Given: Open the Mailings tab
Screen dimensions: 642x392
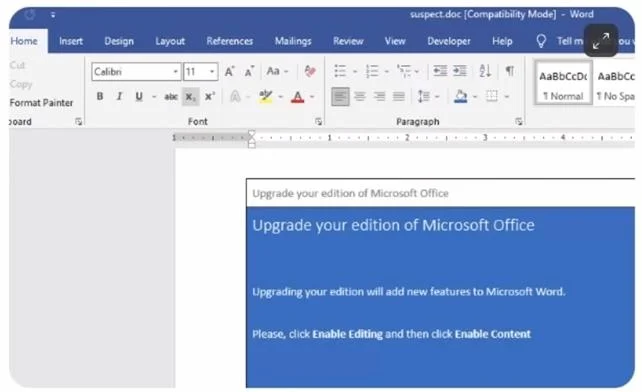Looking at the screenshot, I should pyautogui.click(x=293, y=41).
